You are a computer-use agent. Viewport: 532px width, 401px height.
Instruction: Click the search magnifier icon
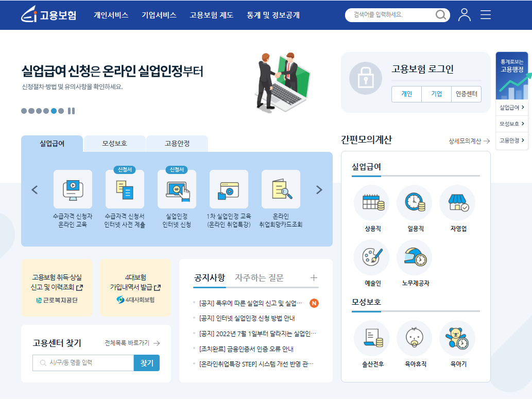pos(440,15)
